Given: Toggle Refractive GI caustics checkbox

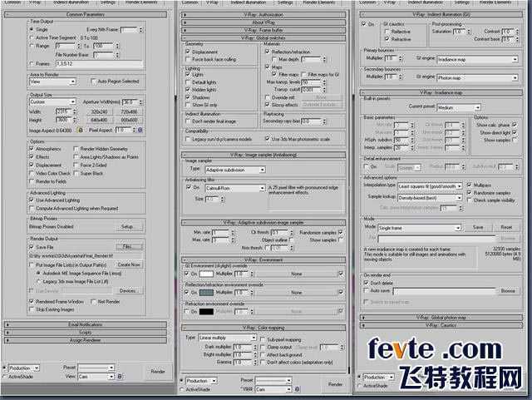Looking at the screenshot, I should click(387, 39).
